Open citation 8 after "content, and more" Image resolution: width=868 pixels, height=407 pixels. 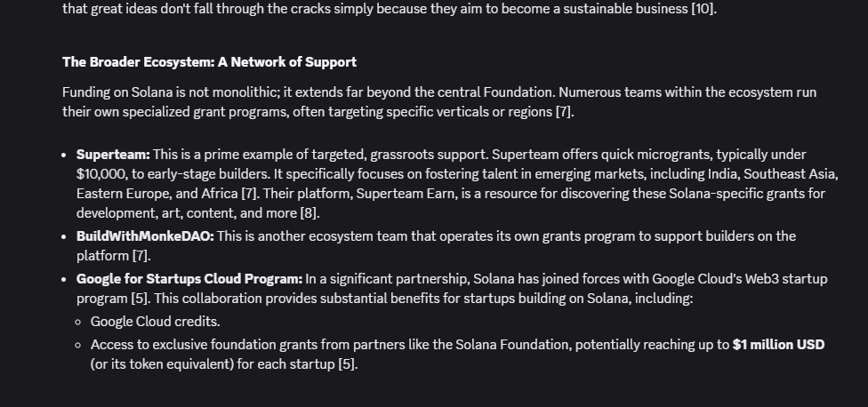pyautogui.click(x=309, y=213)
